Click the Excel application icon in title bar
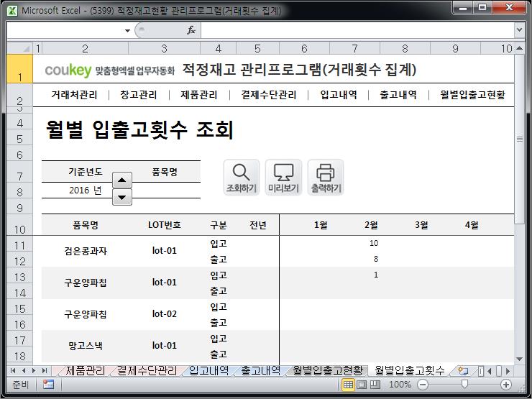 click(12, 11)
